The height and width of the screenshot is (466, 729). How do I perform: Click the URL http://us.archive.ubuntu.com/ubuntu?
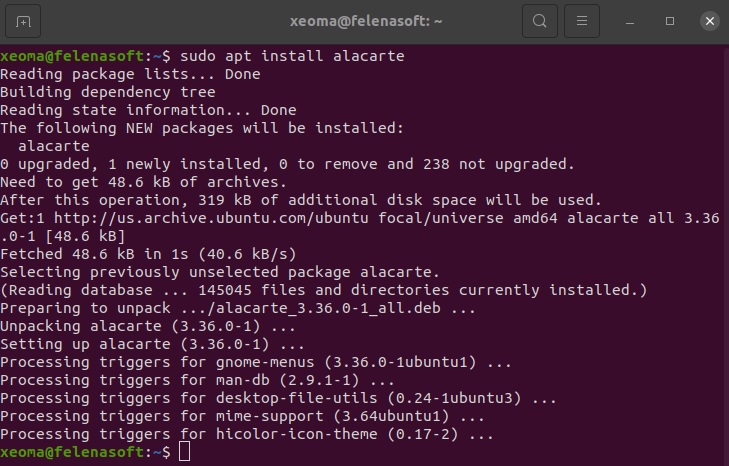[x=211, y=218]
